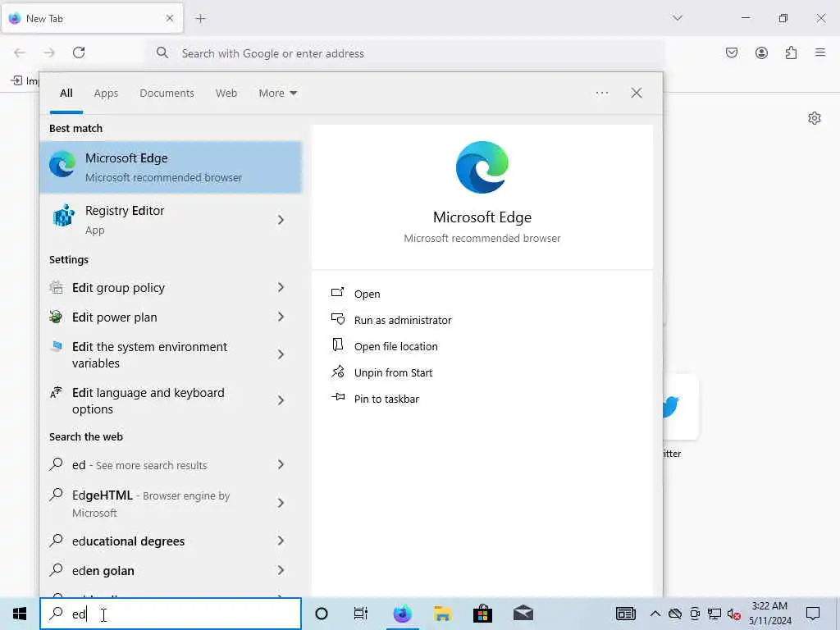The width and height of the screenshot is (840, 630).
Task: Open the Windows Start menu
Action: 20,614
